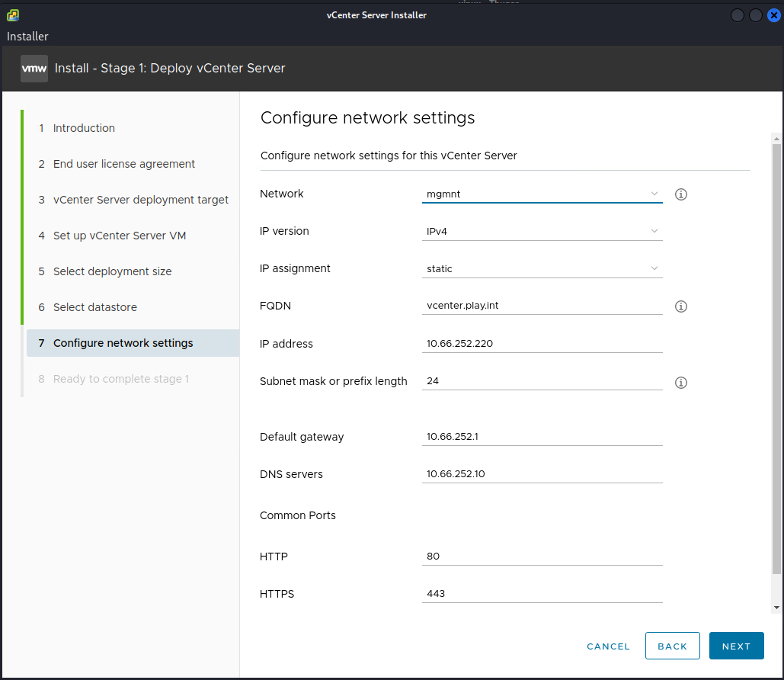The image size is (784, 680).
Task: Click the vCenter installer app icon in title bar
Action: click(13, 15)
